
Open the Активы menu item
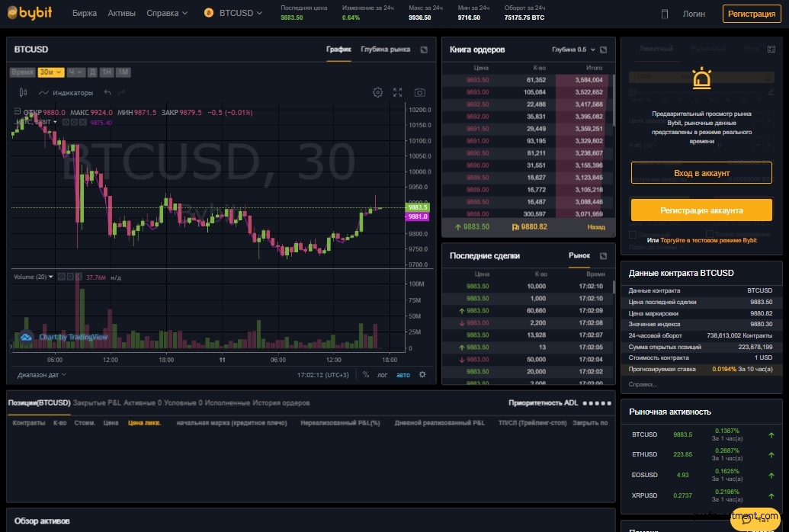[x=121, y=13]
